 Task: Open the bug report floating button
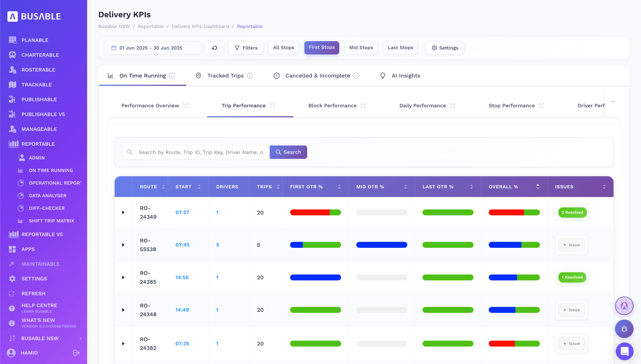(624, 329)
